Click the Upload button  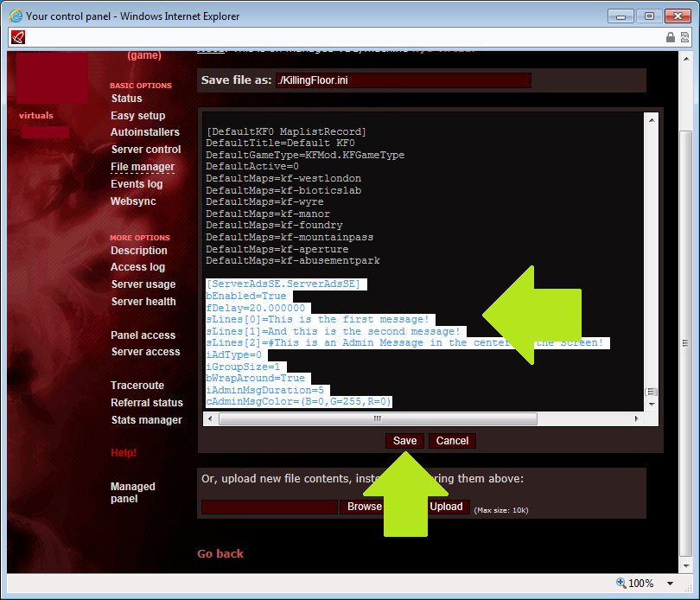click(447, 507)
